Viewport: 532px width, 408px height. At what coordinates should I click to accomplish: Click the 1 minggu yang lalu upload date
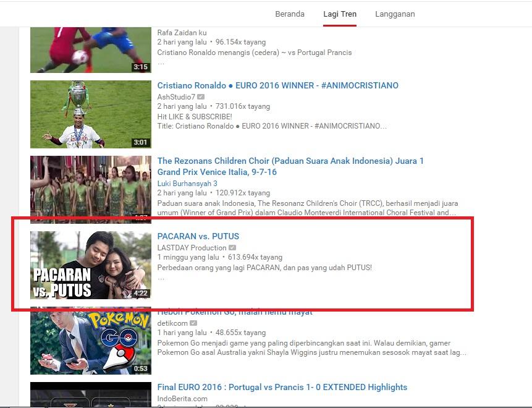click(x=188, y=257)
